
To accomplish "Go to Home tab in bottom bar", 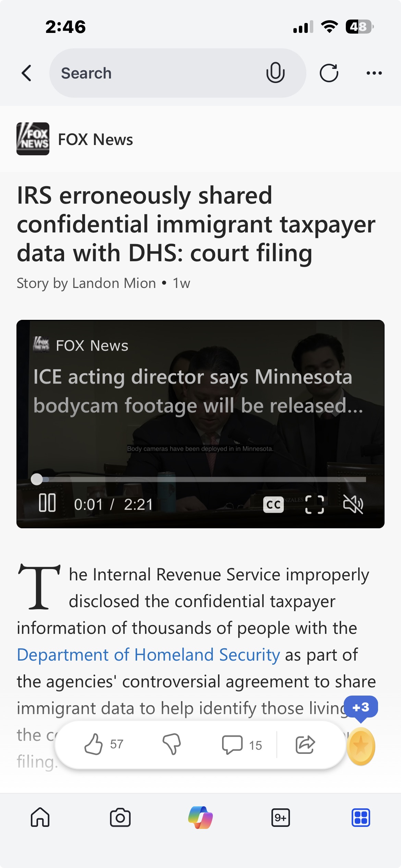I will [40, 818].
